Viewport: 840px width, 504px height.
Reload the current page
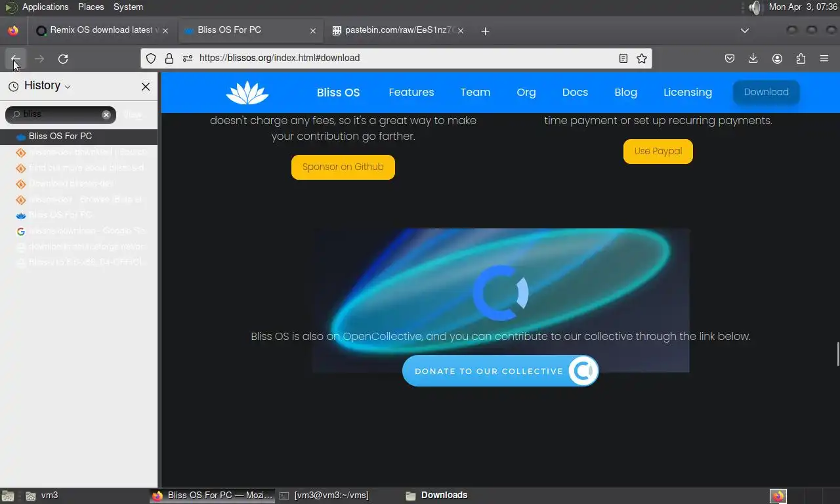pyautogui.click(x=63, y=58)
